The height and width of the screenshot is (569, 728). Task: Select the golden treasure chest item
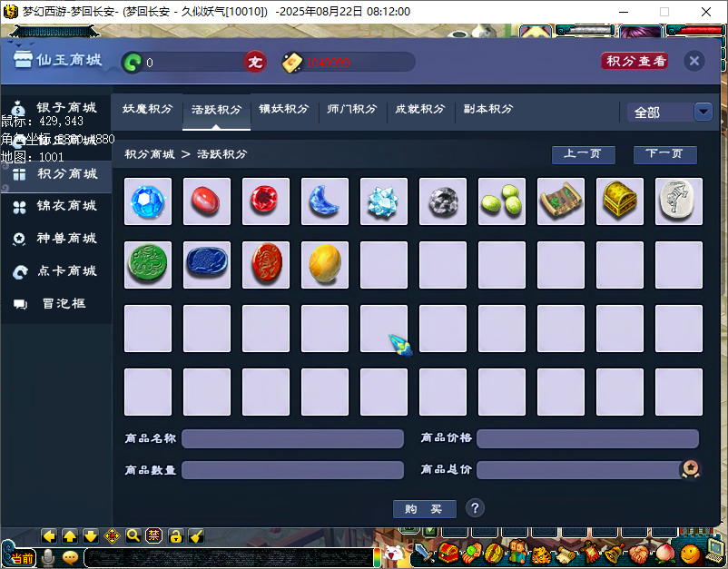620,201
